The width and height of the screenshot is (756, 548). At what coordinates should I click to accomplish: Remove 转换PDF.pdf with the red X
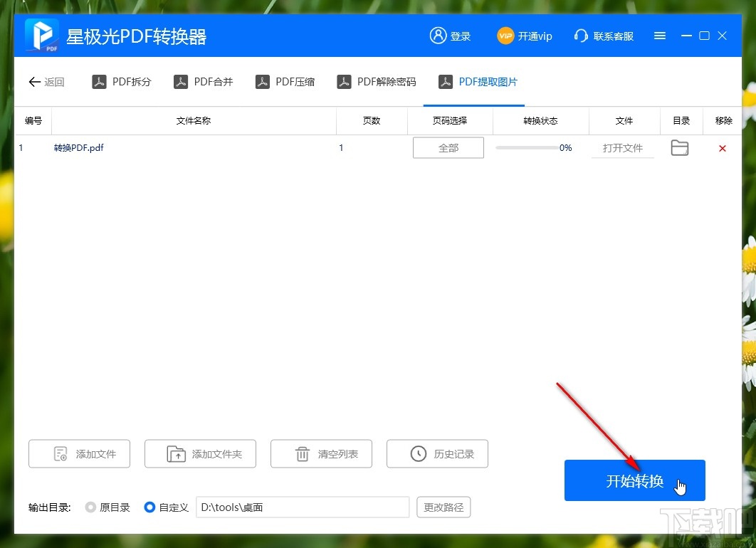pos(723,148)
